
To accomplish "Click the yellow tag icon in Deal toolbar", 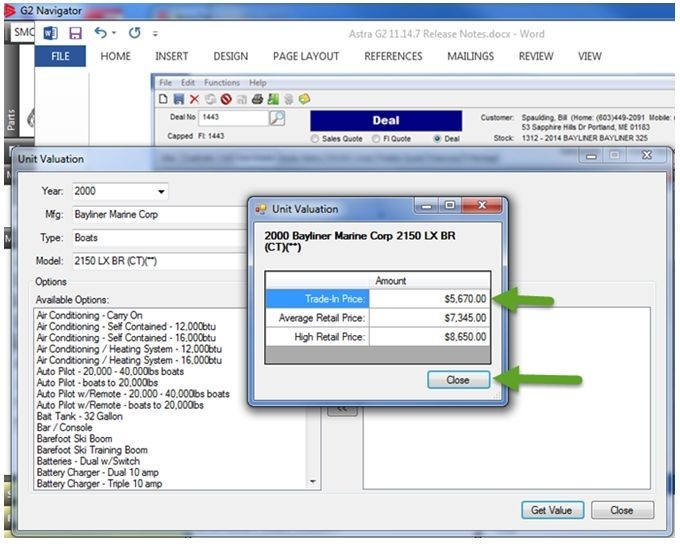I will point(304,99).
